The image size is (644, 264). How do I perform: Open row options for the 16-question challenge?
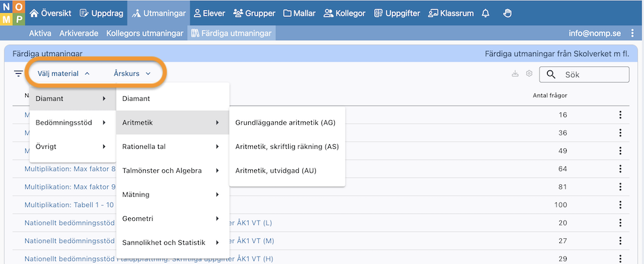[620, 115]
